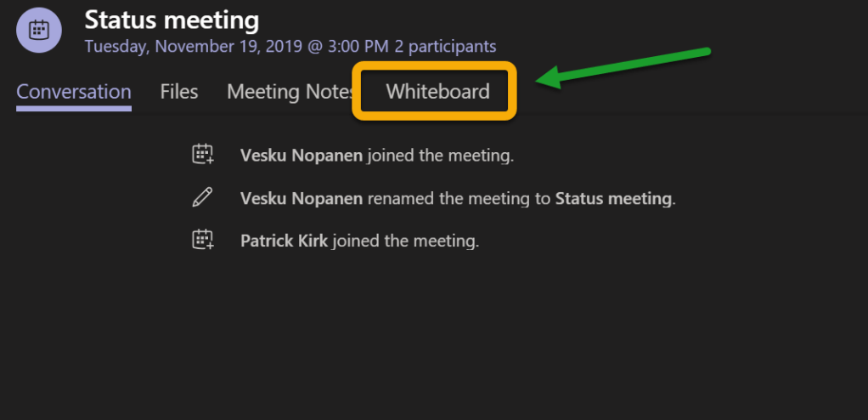868x420 pixels.
Task: Select the Patrick Kirk name
Action: (x=284, y=241)
